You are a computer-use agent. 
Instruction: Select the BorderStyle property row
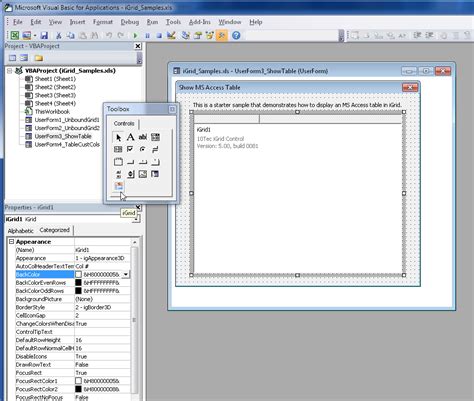click(73, 307)
